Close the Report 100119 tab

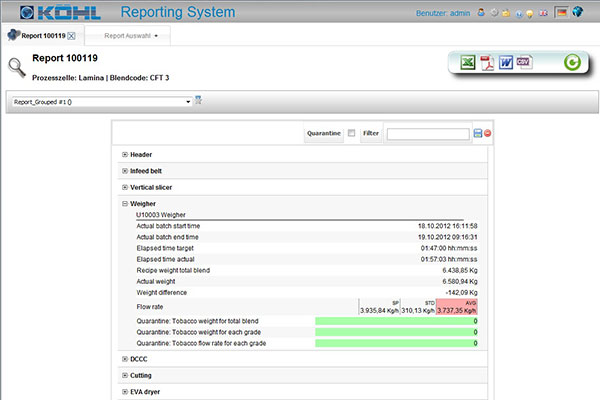point(71,36)
